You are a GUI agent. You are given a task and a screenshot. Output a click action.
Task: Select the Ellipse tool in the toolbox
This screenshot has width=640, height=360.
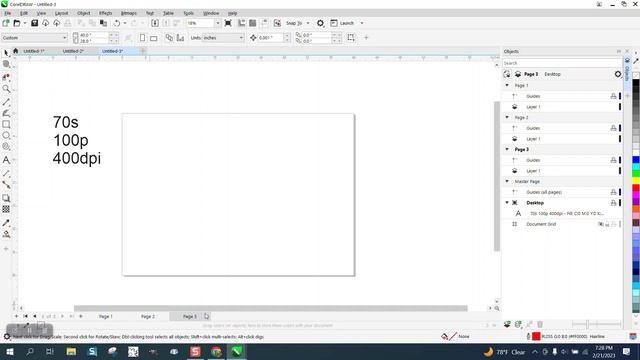point(6,136)
